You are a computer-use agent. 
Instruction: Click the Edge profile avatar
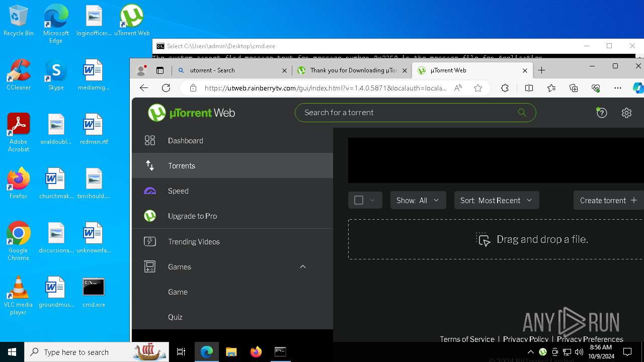pyautogui.click(x=141, y=70)
